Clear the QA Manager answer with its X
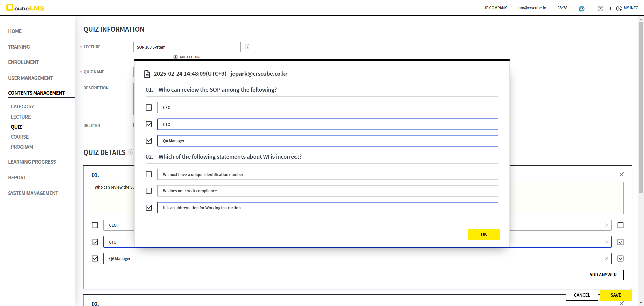This screenshot has height=306, width=644. (606, 258)
